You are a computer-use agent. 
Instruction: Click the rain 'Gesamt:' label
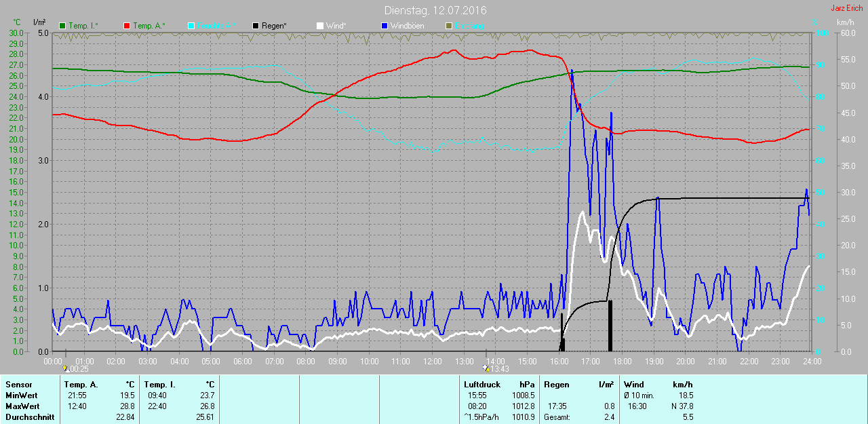(x=557, y=417)
